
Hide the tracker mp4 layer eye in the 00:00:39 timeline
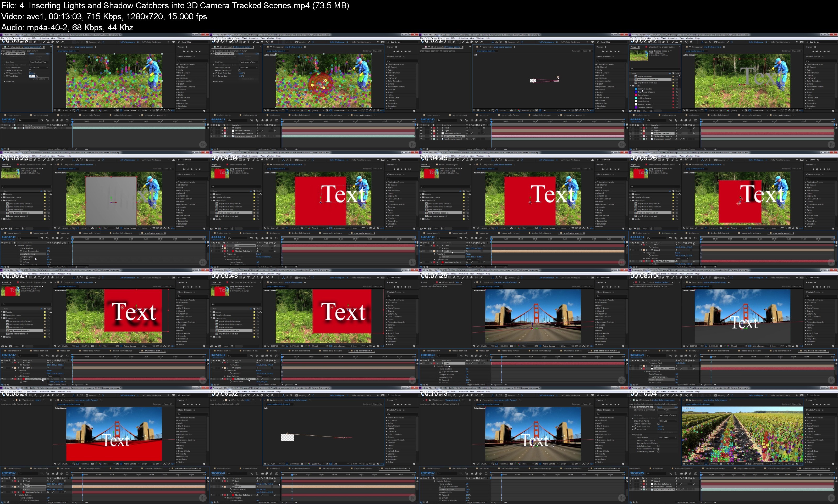tap(2, 128)
